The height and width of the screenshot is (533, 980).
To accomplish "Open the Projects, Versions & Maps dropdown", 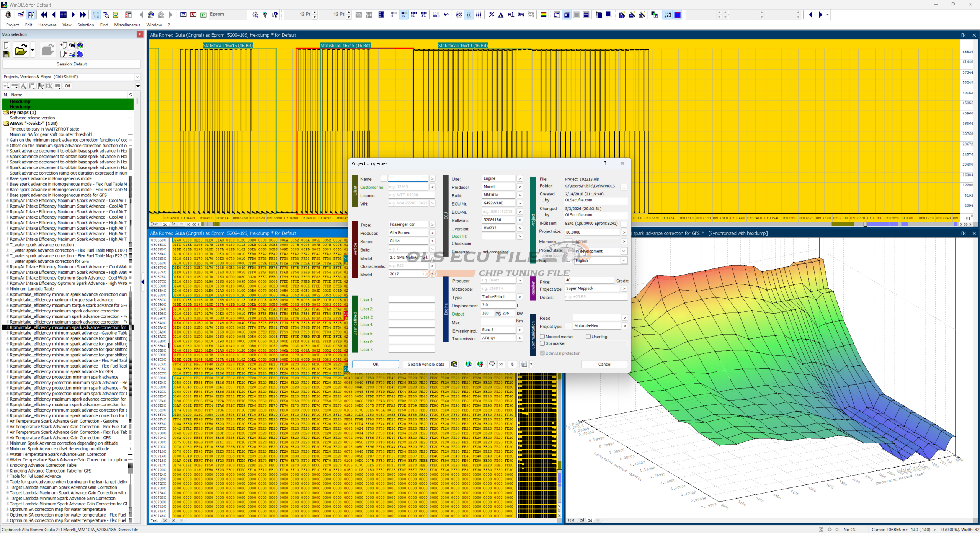I will [137, 77].
